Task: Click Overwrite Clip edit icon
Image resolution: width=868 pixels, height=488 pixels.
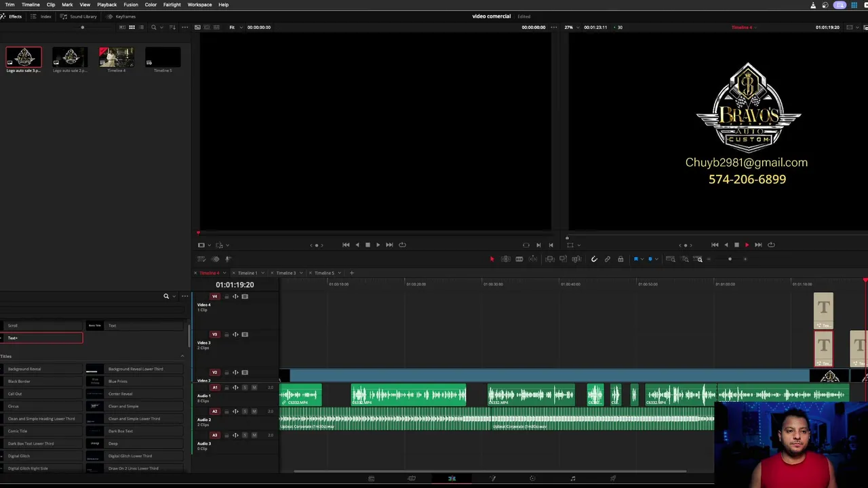Action: coord(563,259)
